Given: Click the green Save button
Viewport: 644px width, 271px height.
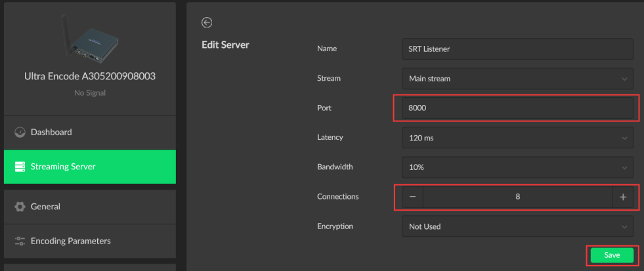Looking at the screenshot, I should click(x=611, y=255).
